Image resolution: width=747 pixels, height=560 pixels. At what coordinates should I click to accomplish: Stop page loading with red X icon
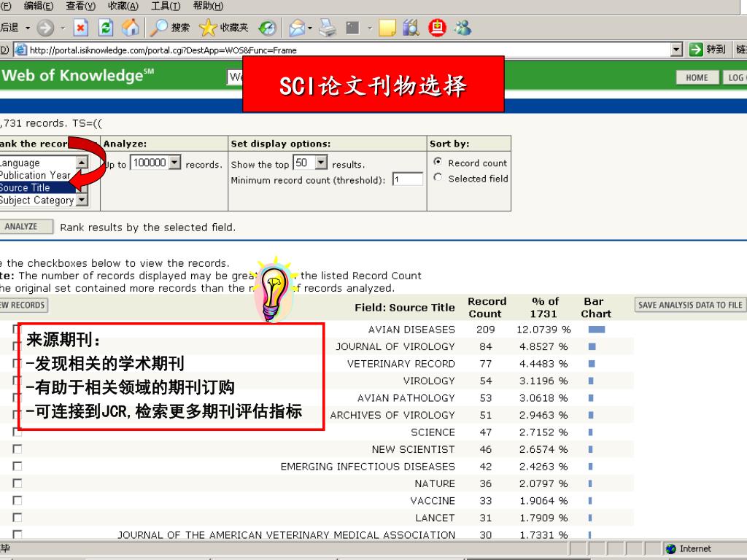coord(81,28)
